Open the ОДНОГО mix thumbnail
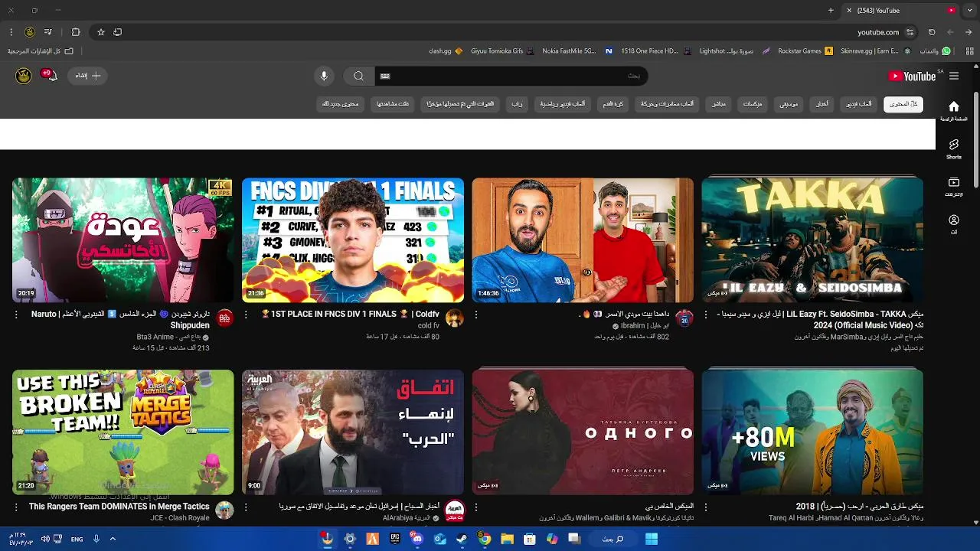The image size is (980, 551). [583, 432]
